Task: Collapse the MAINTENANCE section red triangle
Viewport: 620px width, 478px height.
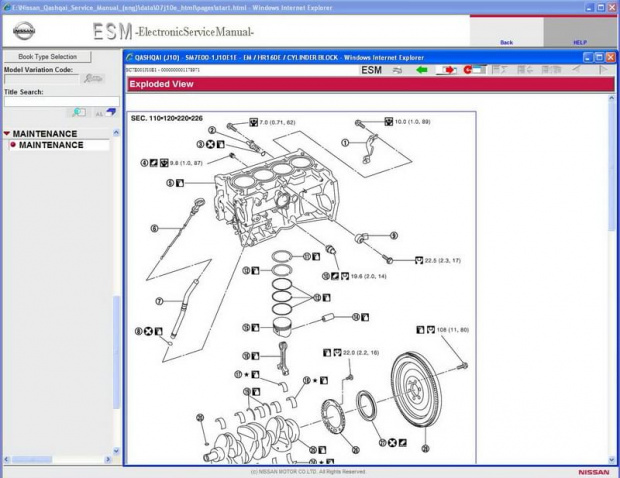Action: [x=7, y=134]
